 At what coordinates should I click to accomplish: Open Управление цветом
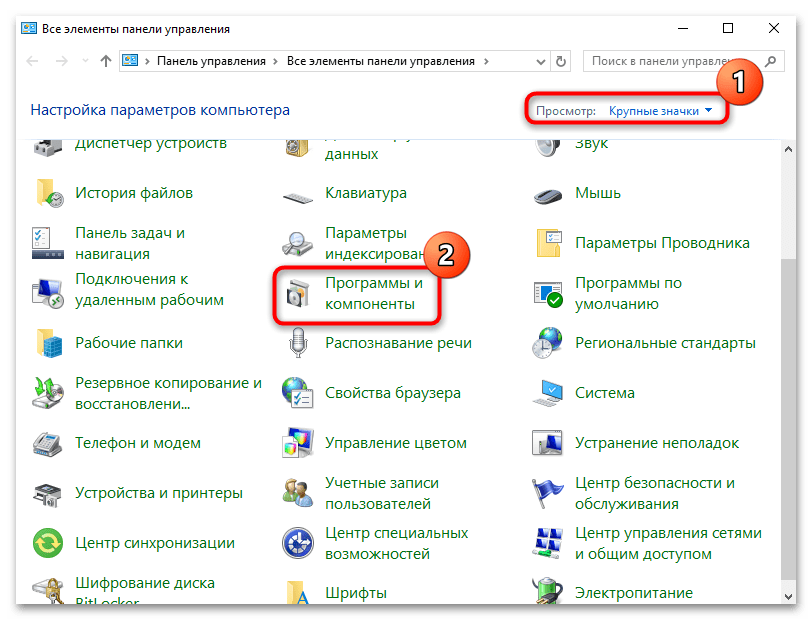tap(397, 442)
